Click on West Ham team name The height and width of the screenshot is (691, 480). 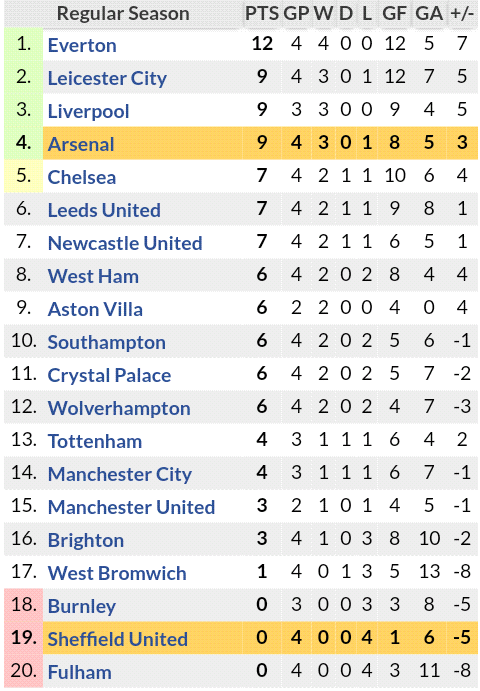point(93,276)
